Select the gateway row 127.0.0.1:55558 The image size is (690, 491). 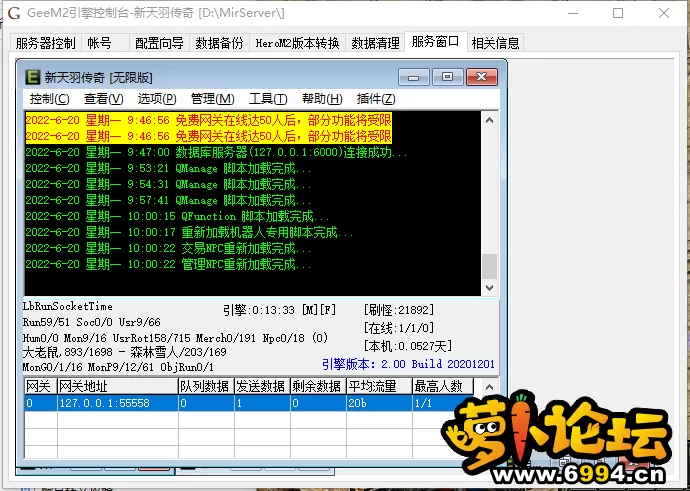[x=249, y=403]
